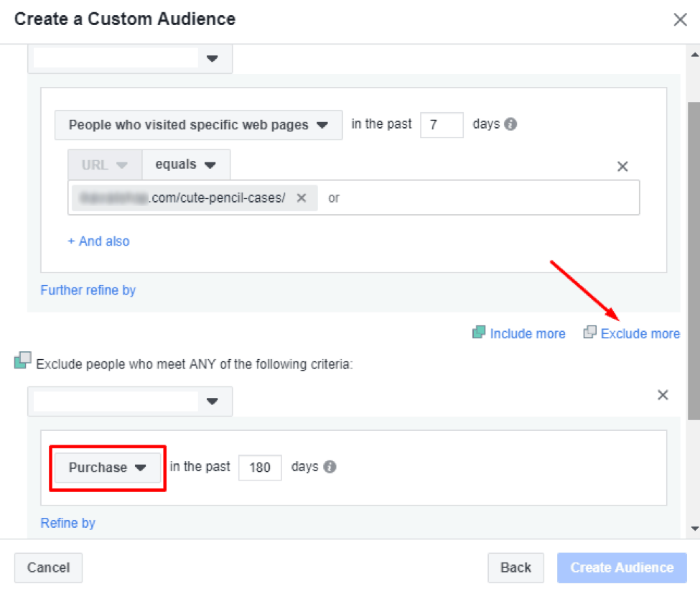700x594 pixels.
Task: Click the 'Refine by' link
Action: pyautogui.click(x=67, y=523)
